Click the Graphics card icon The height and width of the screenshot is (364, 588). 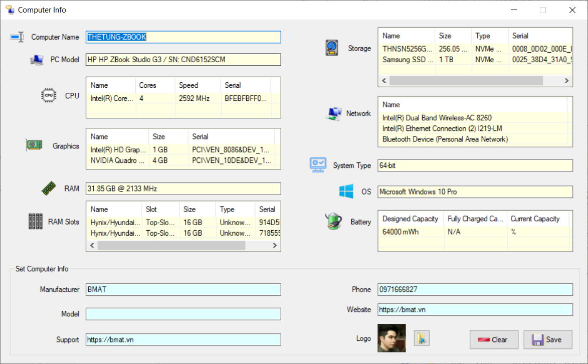tap(34, 145)
